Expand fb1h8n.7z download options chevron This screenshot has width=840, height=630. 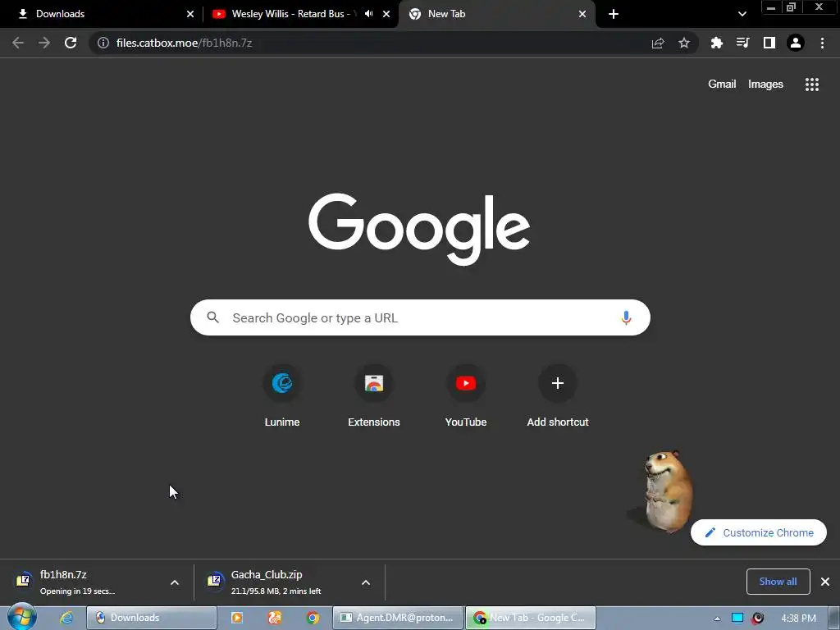(175, 582)
